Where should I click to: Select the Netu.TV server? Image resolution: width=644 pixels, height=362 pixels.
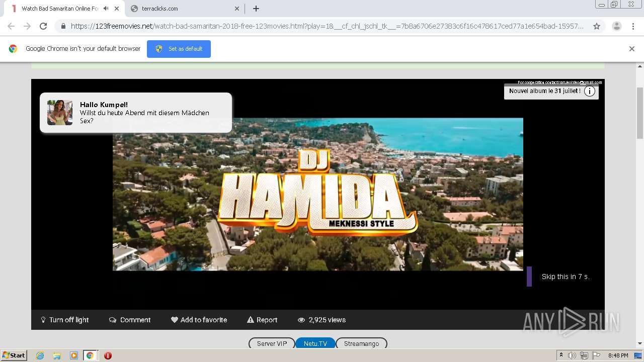(315, 343)
